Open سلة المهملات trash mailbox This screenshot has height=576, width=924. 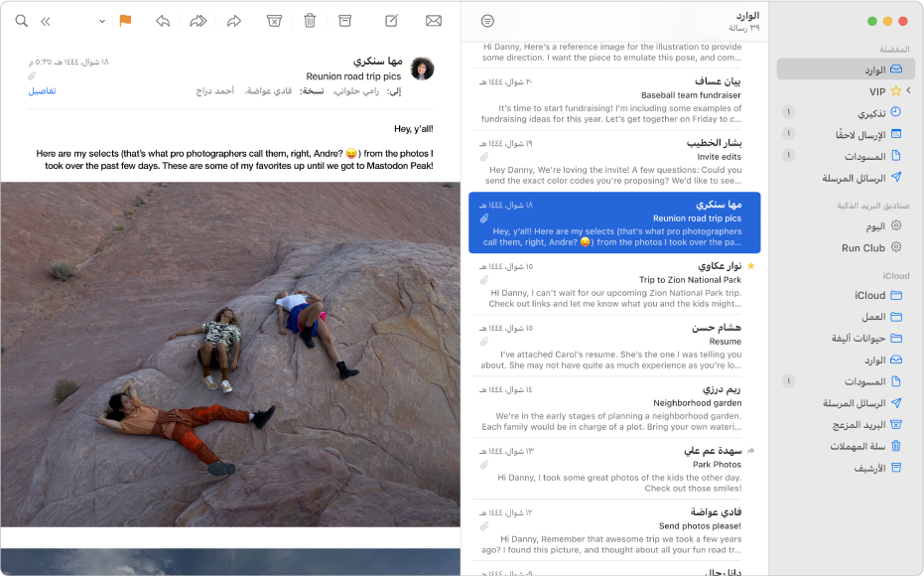pos(846,446)
